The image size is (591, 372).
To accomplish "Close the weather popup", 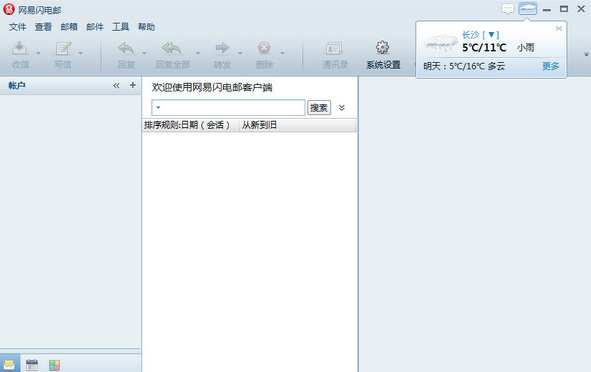I will (x=559, y=29).
